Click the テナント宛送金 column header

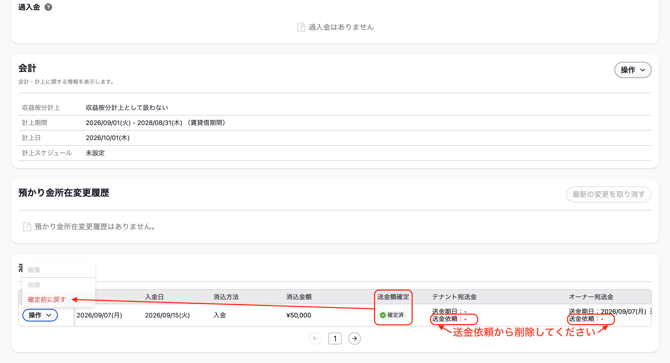tap(454, 297)
